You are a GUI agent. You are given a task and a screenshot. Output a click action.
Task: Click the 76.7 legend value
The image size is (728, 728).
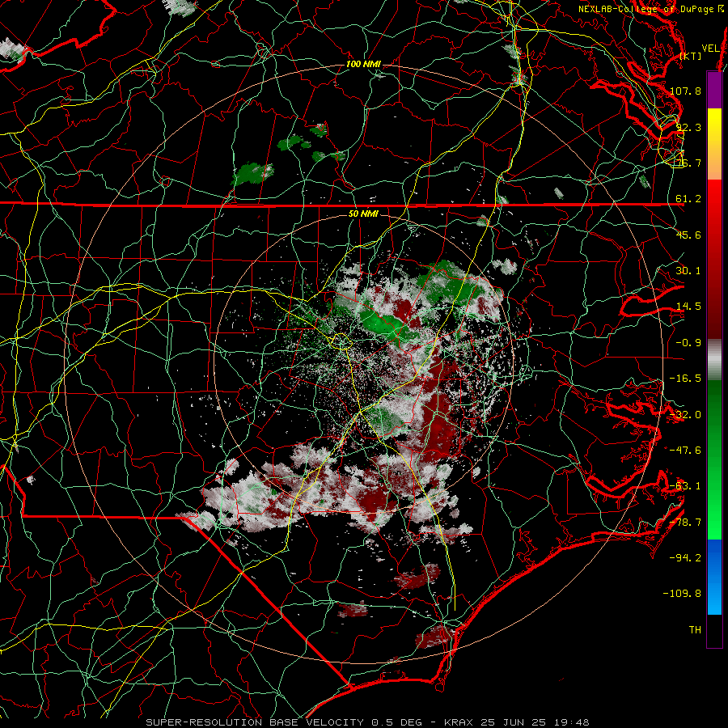click(x=688, y=163)
